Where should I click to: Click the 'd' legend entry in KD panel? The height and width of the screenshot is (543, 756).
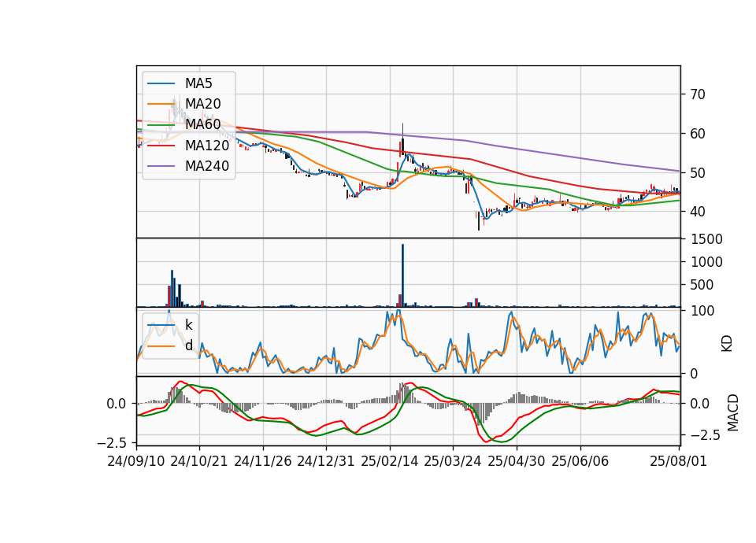[x=188, y=345]
